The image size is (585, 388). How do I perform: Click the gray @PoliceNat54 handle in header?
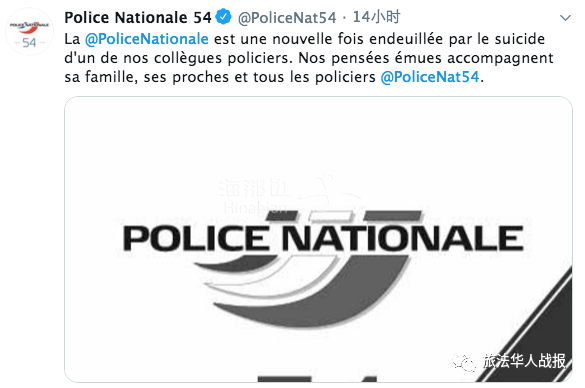(x=287, y=18)
